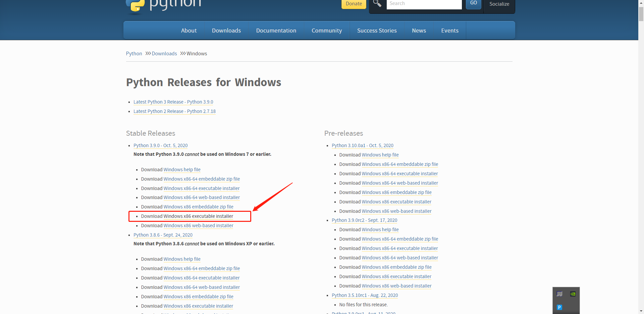
Task: Download Windows help file for Python 3.9.0
Action: 182,170
